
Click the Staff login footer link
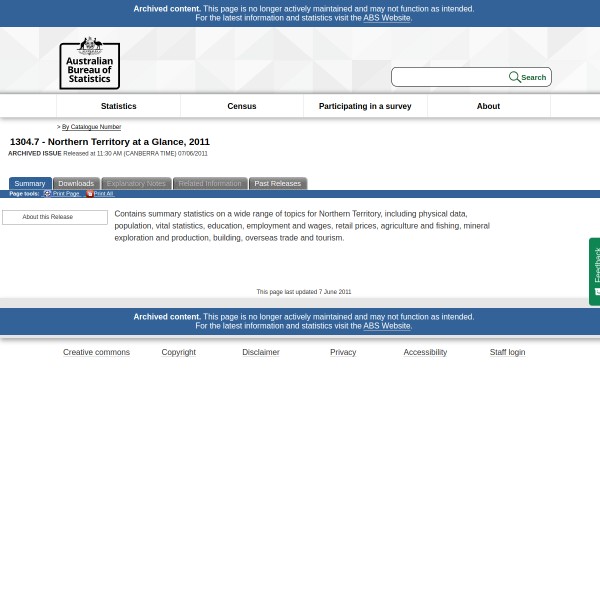507,352
